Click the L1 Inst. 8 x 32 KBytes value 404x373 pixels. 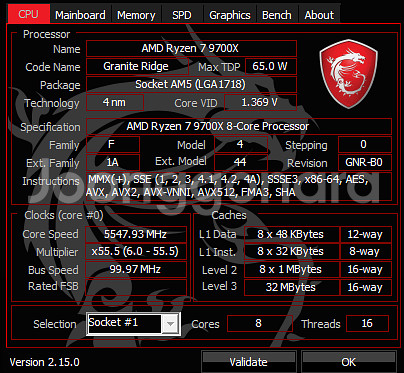coord(291,251)
